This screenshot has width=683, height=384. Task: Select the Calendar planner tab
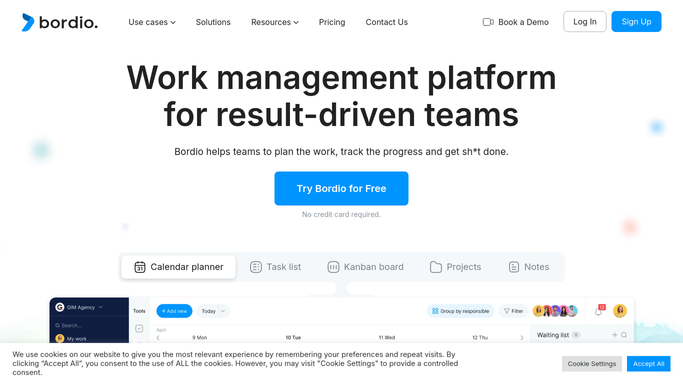pyautogui.click(x=179, y=267)
